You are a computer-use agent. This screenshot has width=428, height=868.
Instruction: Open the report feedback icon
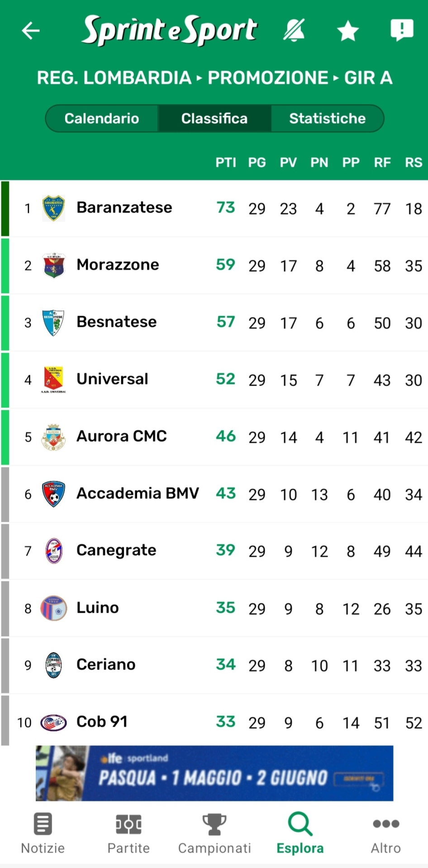(x=402, y=30)
